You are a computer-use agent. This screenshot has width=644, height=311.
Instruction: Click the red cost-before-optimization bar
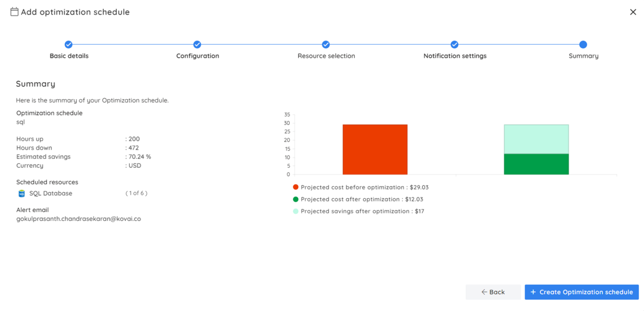(375, 149)
